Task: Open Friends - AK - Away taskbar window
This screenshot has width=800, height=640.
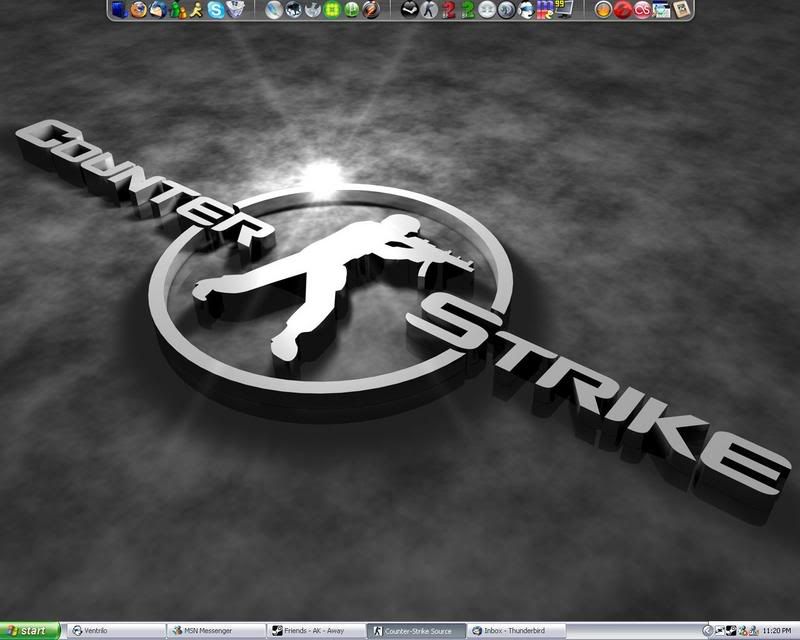Action: point(316,631)
